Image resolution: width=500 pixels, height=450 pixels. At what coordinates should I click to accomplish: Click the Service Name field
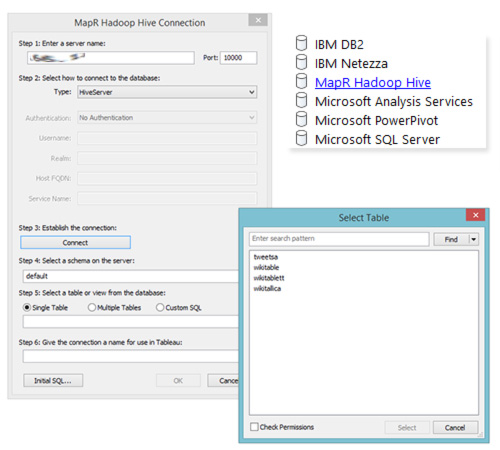[x=167, y=199]
